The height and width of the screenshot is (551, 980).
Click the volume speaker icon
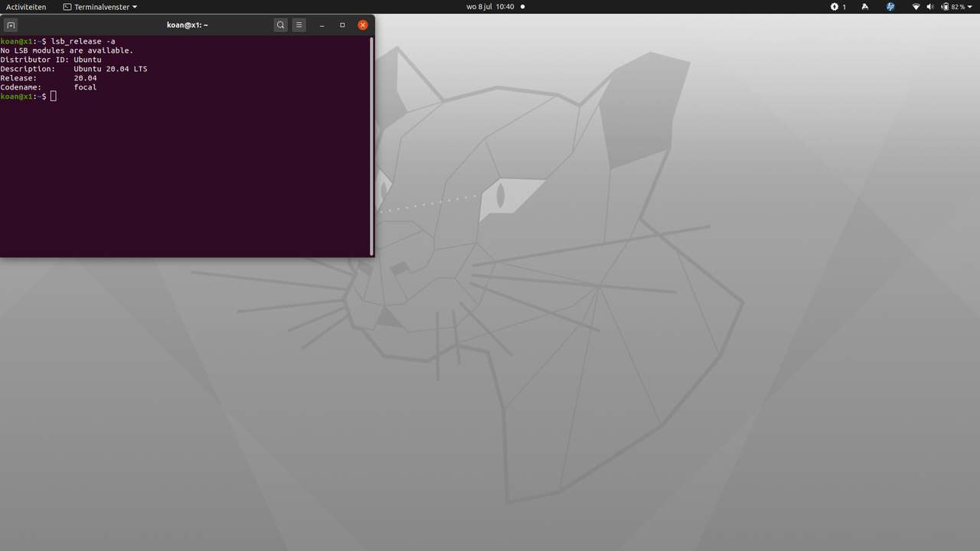pyautogui.click(x=930, y=7)
